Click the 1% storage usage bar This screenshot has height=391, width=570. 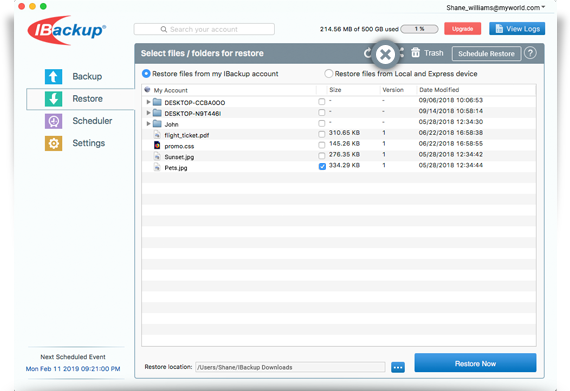(x=419, y=29)
